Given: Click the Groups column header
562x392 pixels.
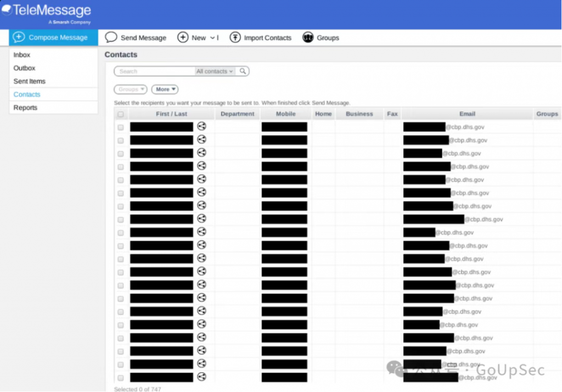Looking at the screenshot, I should (x=547, y=114).
